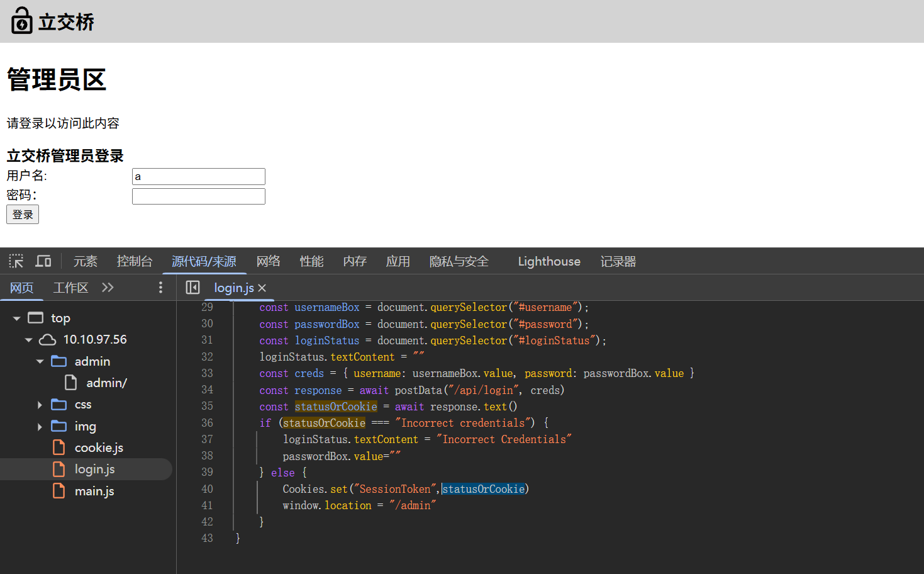Expand the css folder

click(x=40, y=405)
